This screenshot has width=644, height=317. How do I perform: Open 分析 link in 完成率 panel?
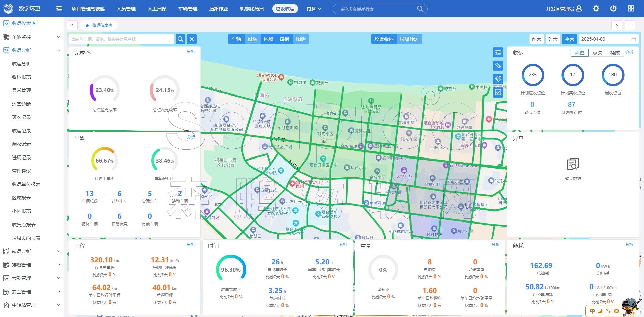191,52
